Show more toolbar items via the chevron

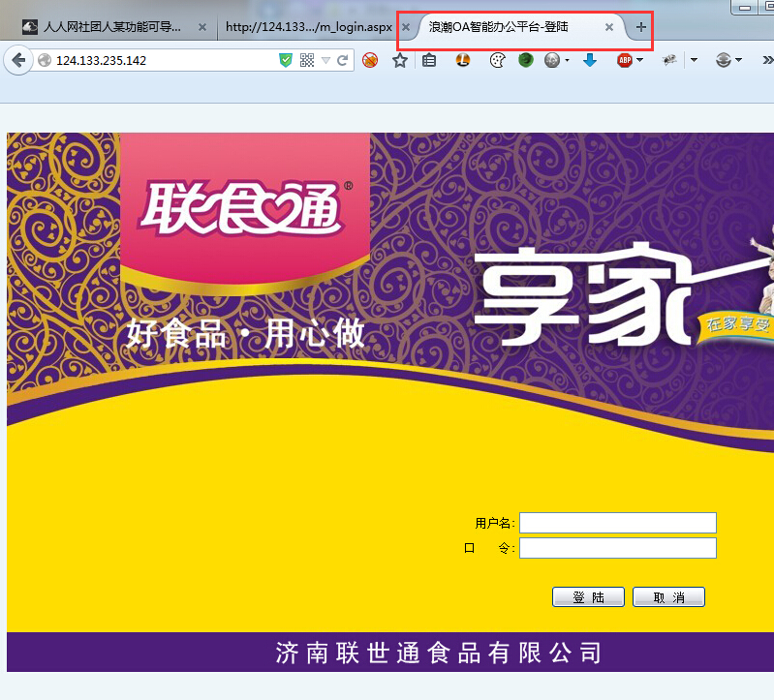point(767,60)
